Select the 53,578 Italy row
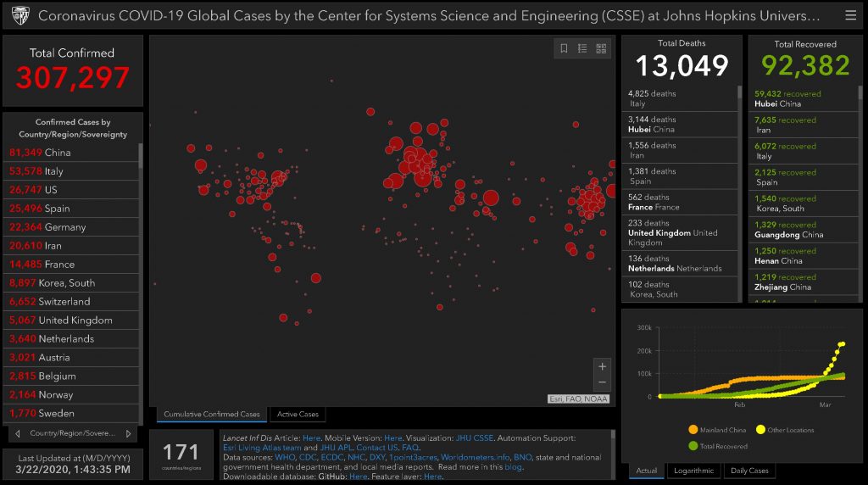Image resolution: width=868 pixels, height=485 pixels. (71, 171)
